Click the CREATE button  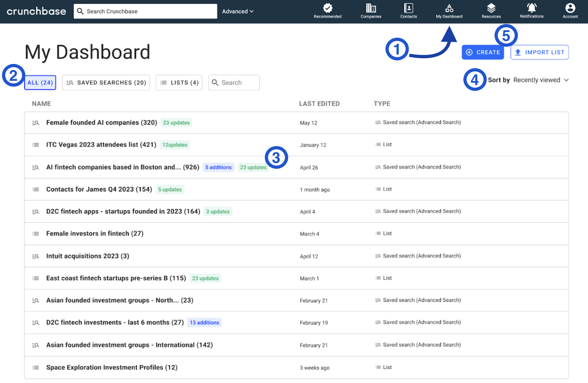[483, 52]
